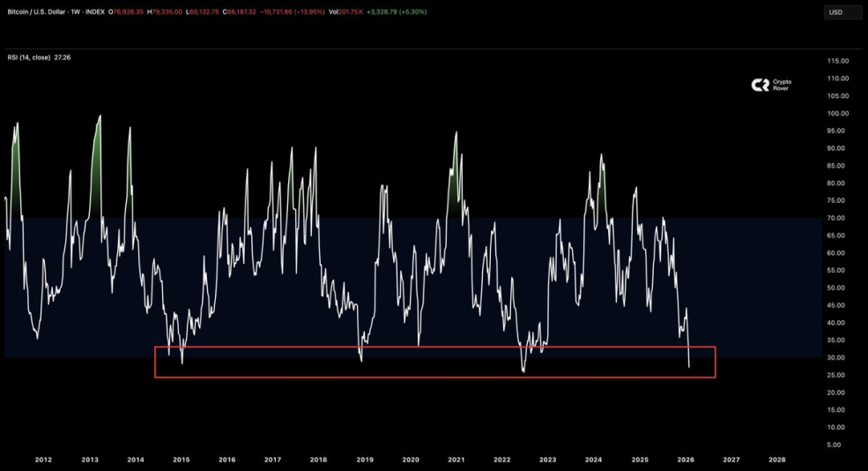Click the 30.00 level on price axis

[x=836, y=358]
